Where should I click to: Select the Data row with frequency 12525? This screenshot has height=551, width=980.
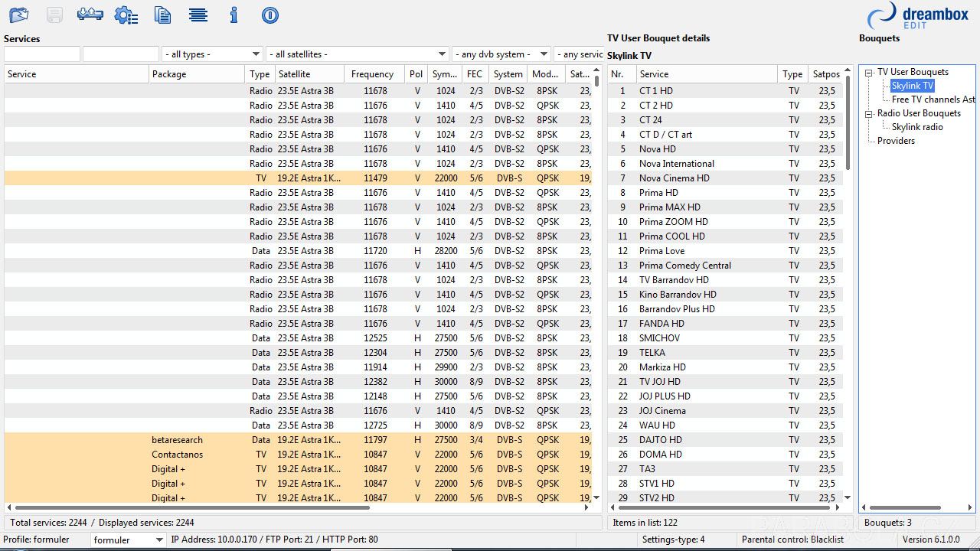coord(298,338)
